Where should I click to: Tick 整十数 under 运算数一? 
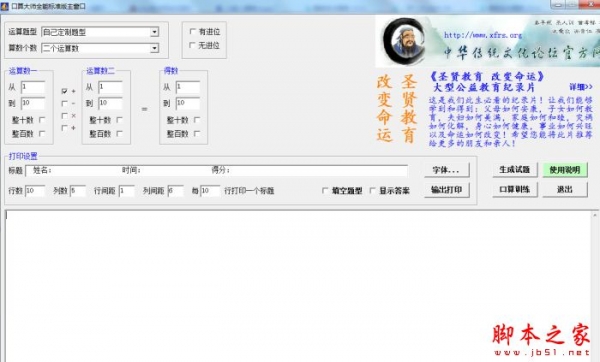pos(42,120)
